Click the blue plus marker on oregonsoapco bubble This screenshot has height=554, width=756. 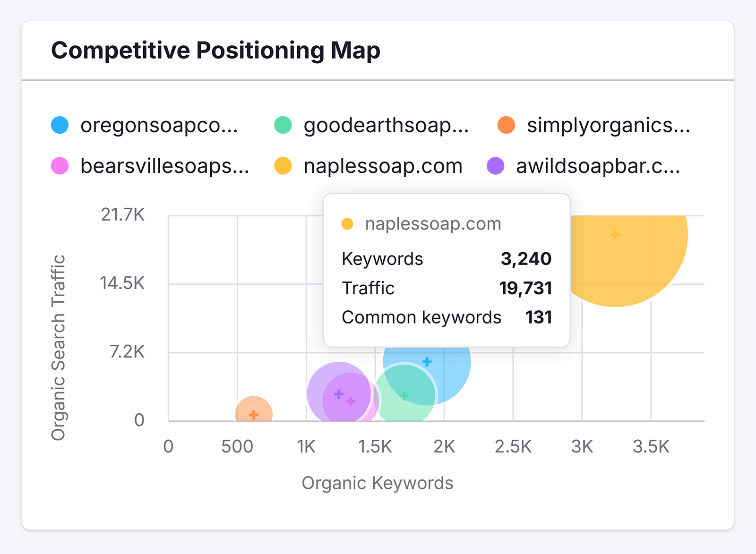click(x=427, y=362)
